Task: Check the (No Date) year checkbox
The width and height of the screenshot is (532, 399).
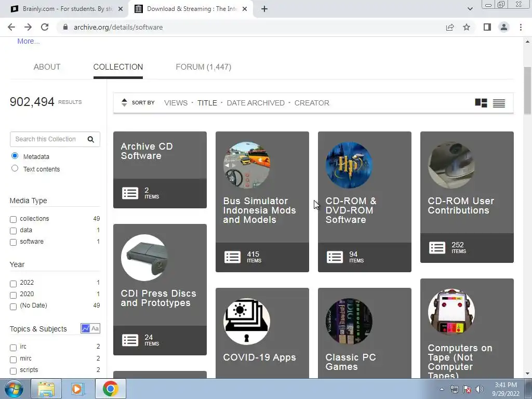Action: pyautogui.click(x=13, y=307)
